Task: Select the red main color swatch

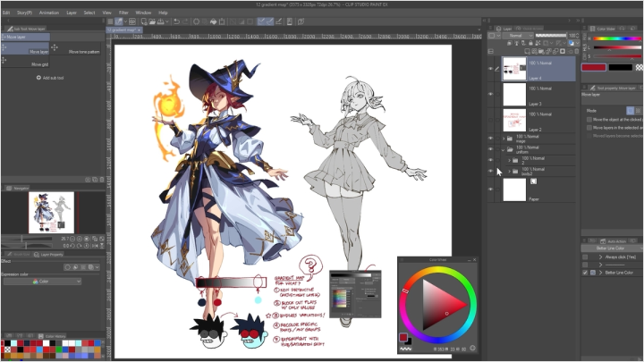Action: (594, 67)
